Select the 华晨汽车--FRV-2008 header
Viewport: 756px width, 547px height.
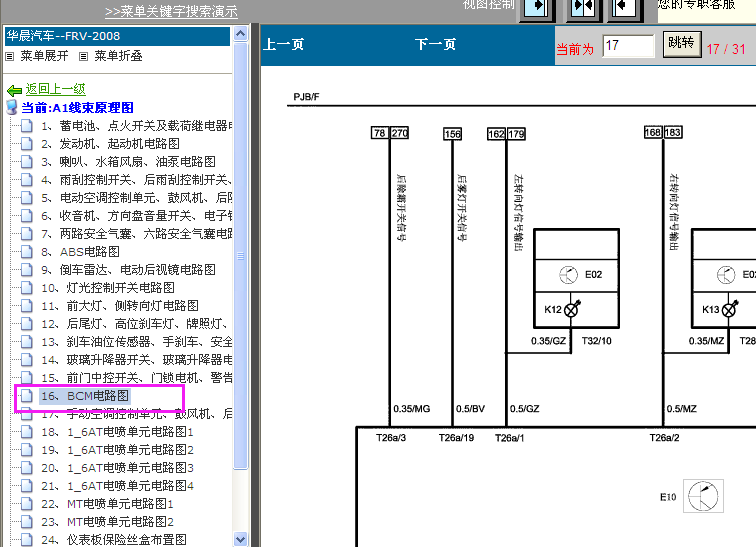(x=117, y=36)
